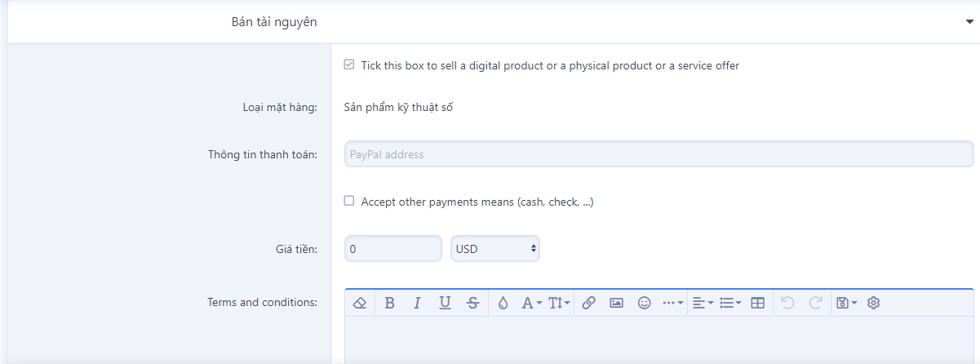Open the text alignment menu
The image size is (980, 364).
[702, 303]
